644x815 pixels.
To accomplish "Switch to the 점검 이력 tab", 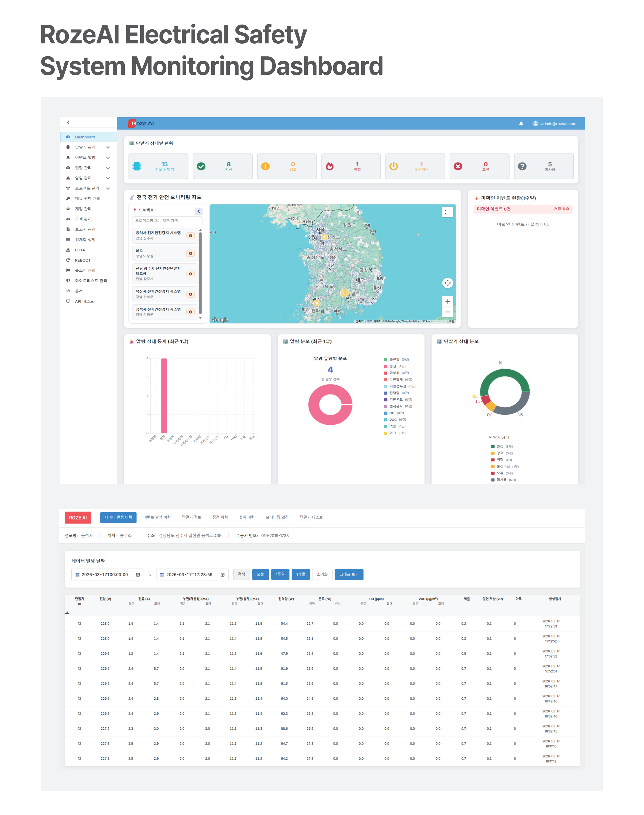I will [220, 517].
